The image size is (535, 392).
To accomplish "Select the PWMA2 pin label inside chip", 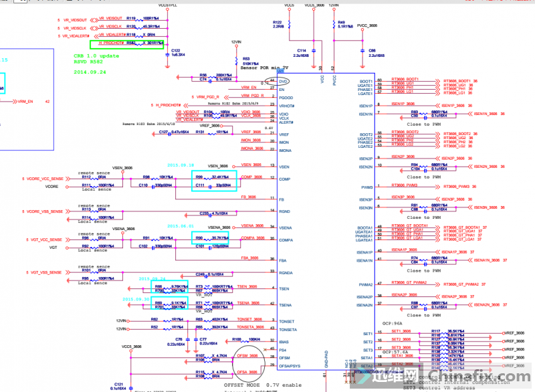I will point(365,285).
